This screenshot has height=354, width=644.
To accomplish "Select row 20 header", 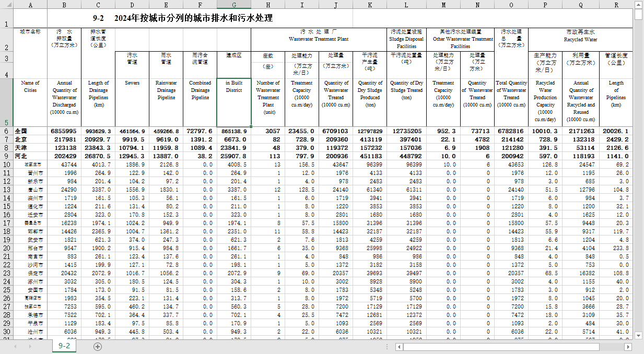I will 6,248.
